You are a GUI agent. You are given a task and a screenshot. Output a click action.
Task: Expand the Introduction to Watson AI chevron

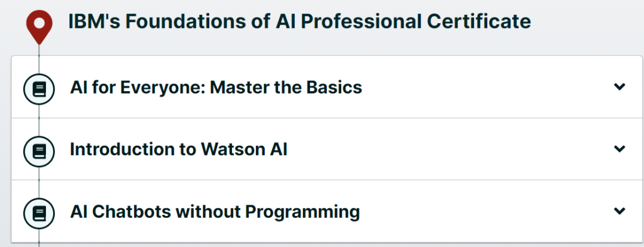tap(620, 149)
